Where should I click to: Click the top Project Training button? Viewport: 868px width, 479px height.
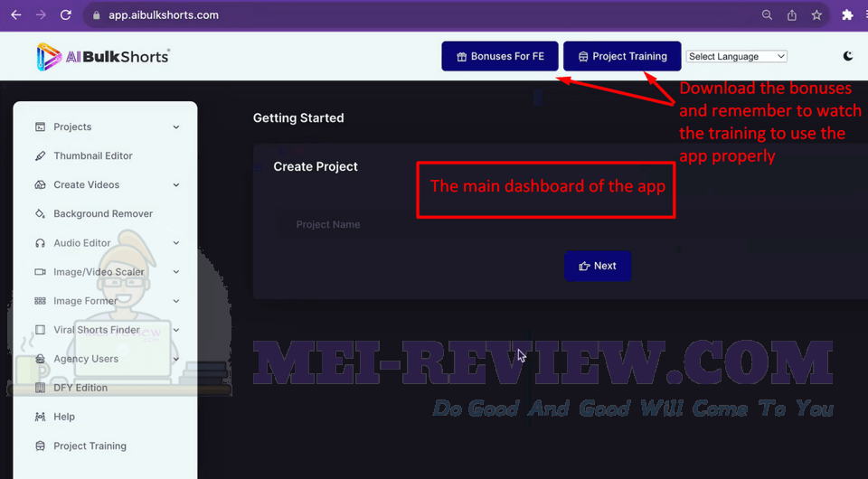[622, 56]
